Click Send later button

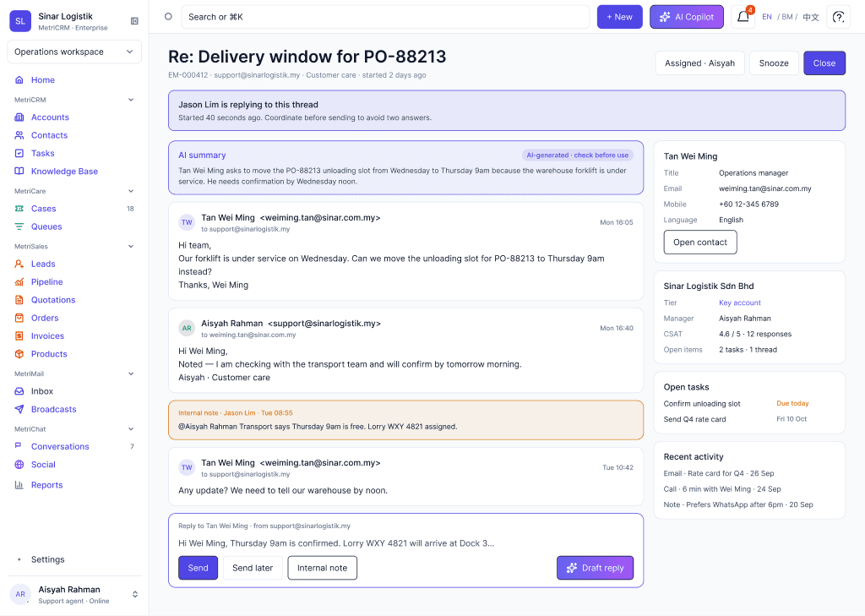pyautogui.click(x=253, y=568)
